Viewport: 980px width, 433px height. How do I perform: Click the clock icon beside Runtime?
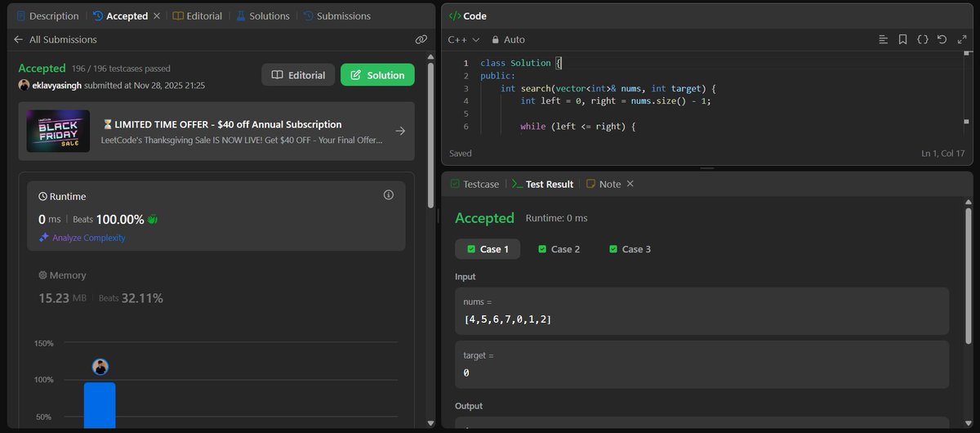tap(42, 196)
